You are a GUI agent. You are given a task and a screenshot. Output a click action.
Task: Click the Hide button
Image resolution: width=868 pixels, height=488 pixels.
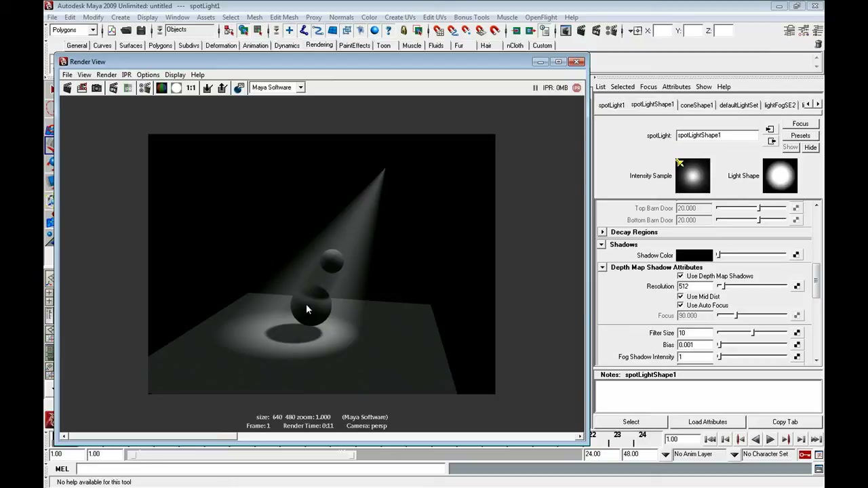pos(810,147)
